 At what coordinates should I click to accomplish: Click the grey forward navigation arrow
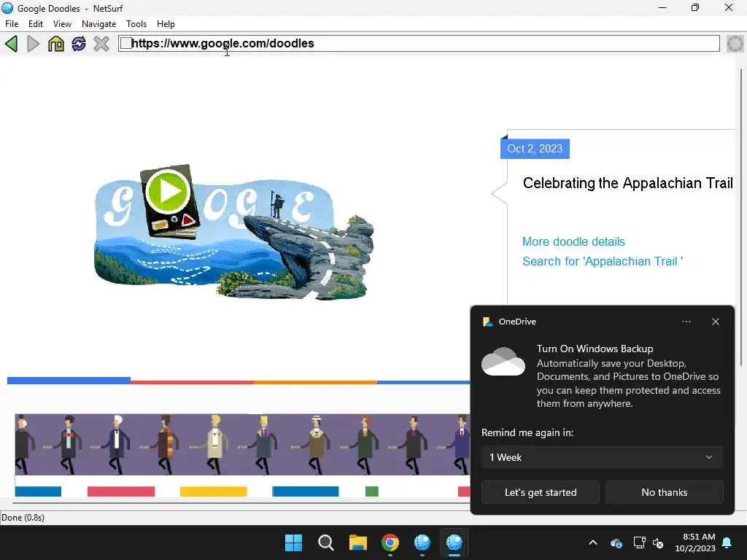pyautogui.click(x=34, y=44)
